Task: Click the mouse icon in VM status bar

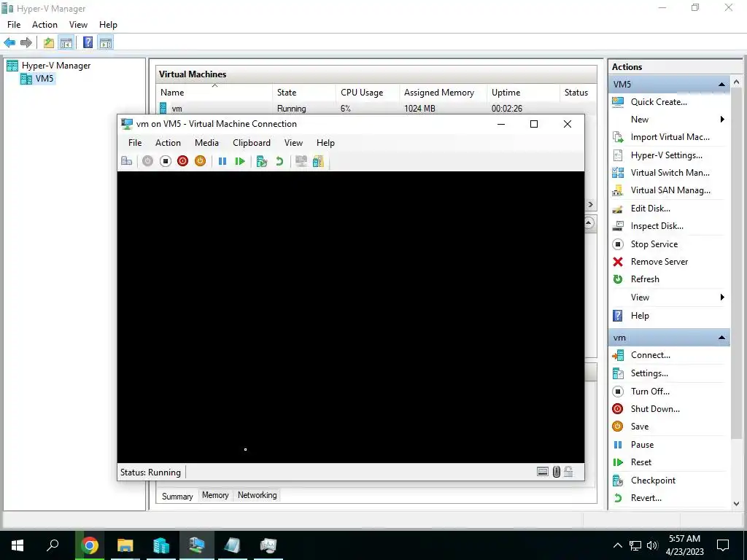Action: 557,472
